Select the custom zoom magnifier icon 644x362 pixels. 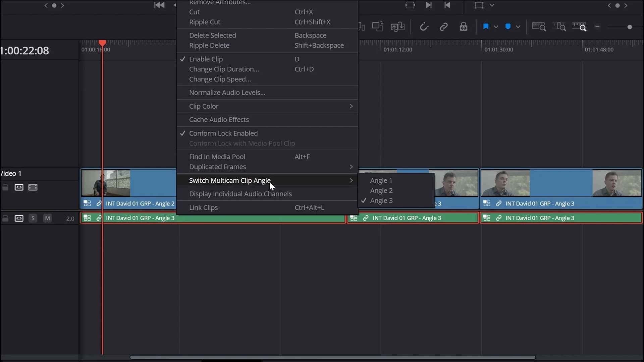tap(581, 27)
